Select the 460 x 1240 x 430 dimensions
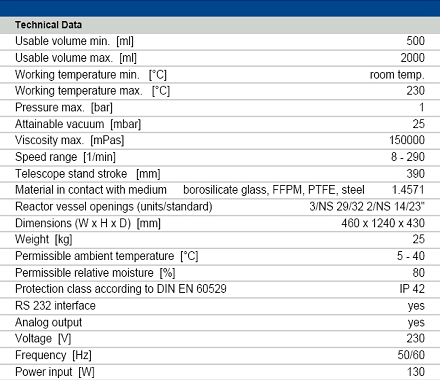 [383, 223]
